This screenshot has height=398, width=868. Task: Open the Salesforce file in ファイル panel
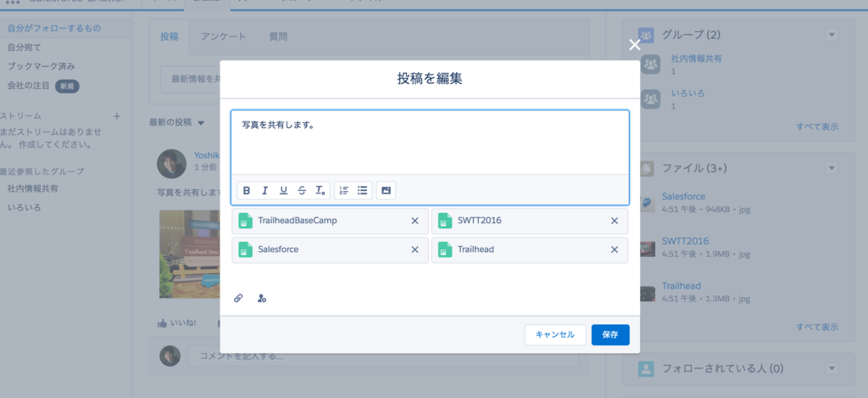683,196
